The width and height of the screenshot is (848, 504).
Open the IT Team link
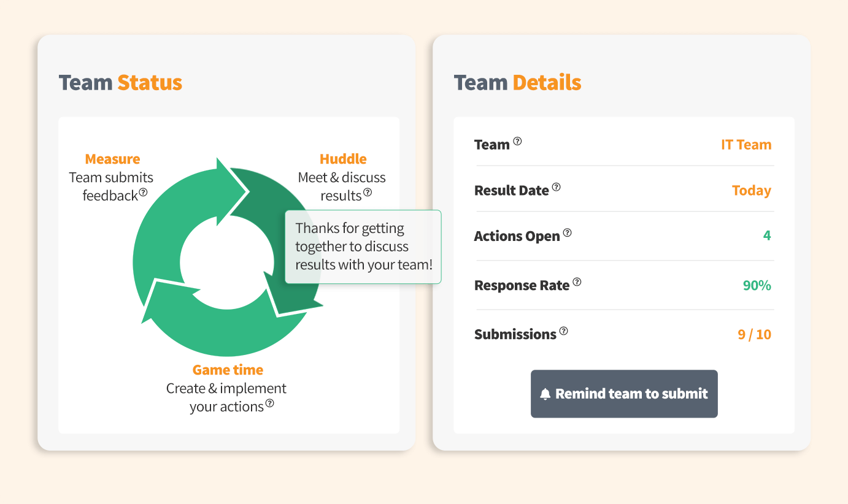(746, 145)
